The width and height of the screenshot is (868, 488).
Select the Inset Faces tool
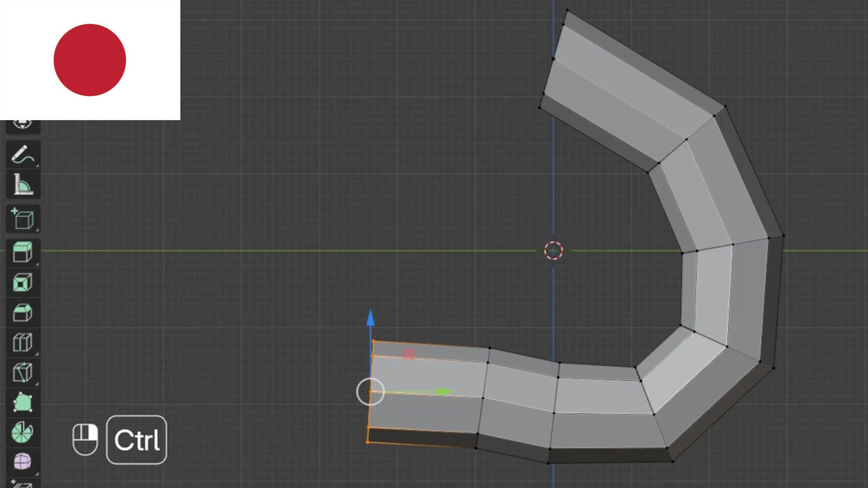[22, 283]
